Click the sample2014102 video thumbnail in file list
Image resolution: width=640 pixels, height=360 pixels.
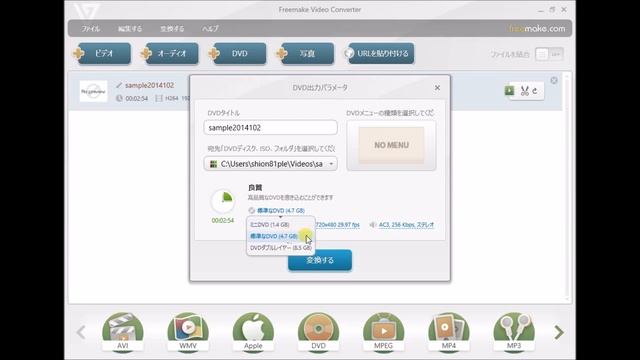point(93,91)
